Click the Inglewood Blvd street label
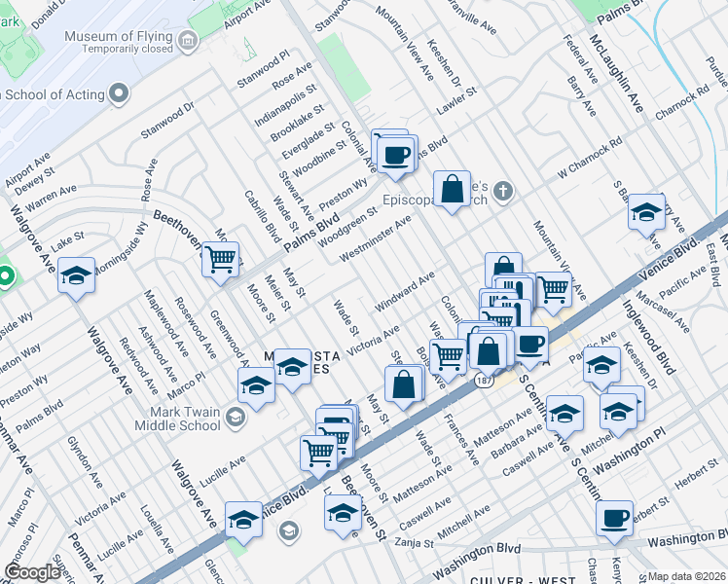Viewport: 728px width, 584px height. 648,337
